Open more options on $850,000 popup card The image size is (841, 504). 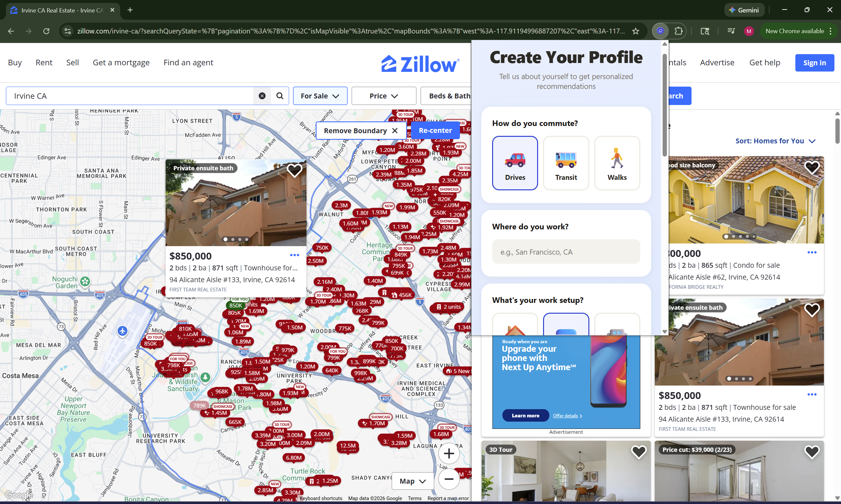(x=294, y=255)
